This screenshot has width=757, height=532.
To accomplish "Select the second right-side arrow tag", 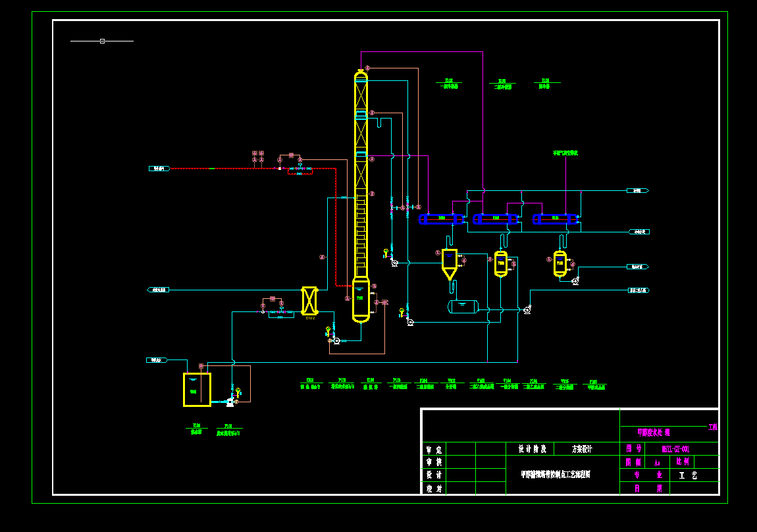I will pyautogui.click(x=639, y=232).
